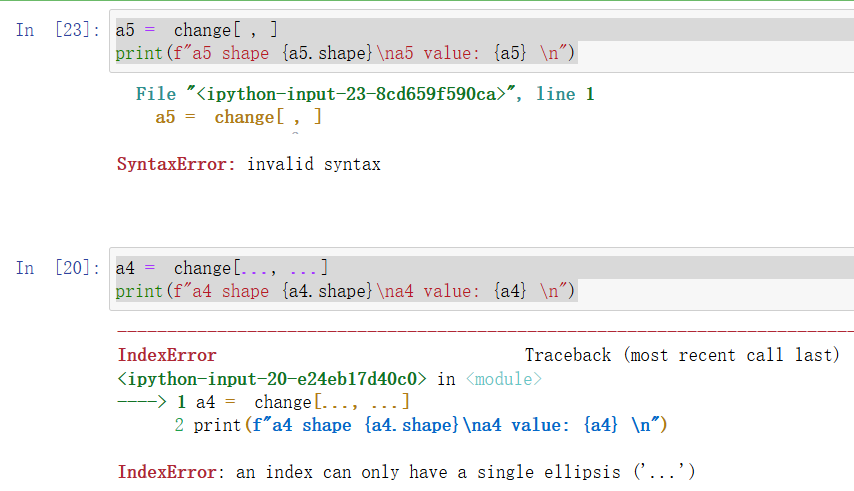Screen dimensions: 854x491
Task: Click the code line 'a4 = change[..., ...]'
Action: pyautogui.click(x=222, y=268)
